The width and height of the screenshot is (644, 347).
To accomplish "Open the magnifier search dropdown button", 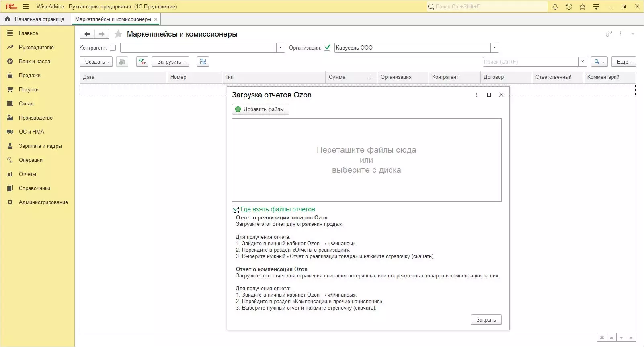I will (x=599, y=62).
